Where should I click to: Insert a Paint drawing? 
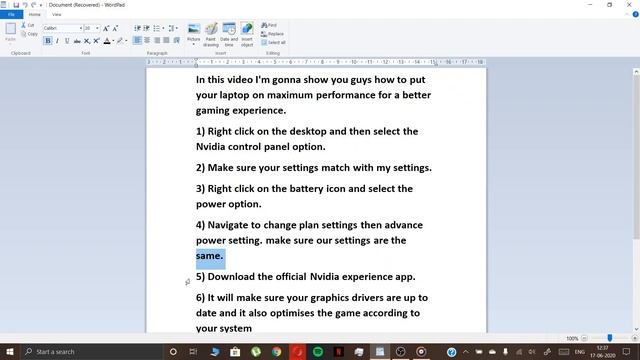click(x=211, y=35)
